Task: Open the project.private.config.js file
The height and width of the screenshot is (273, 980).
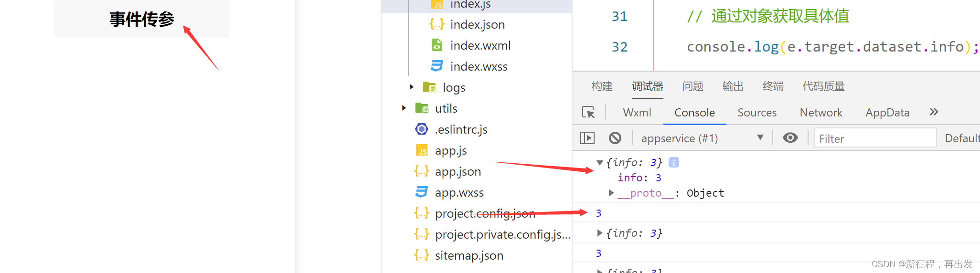Action: coord(503,234)
